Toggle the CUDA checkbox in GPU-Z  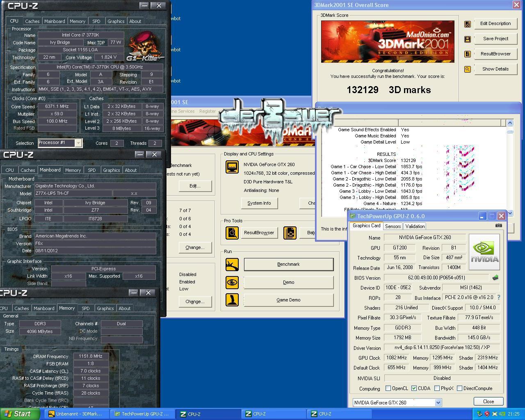pyautogui.click(x=414, y=388)
